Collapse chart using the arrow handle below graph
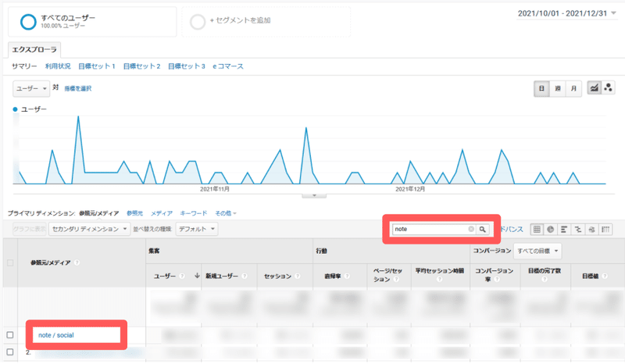This screenshot has height=364, width=625. click(314, 195)
